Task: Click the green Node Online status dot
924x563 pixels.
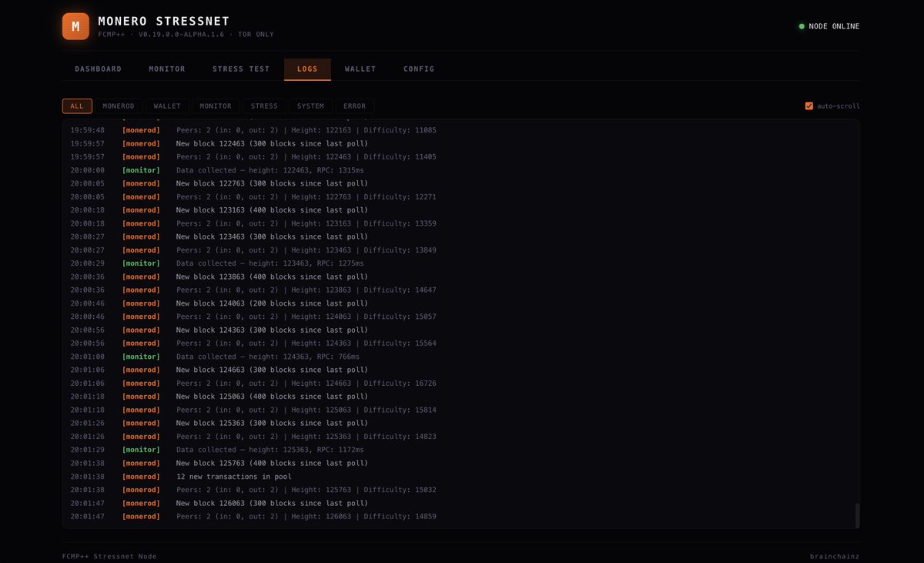Action: point(802,26)
